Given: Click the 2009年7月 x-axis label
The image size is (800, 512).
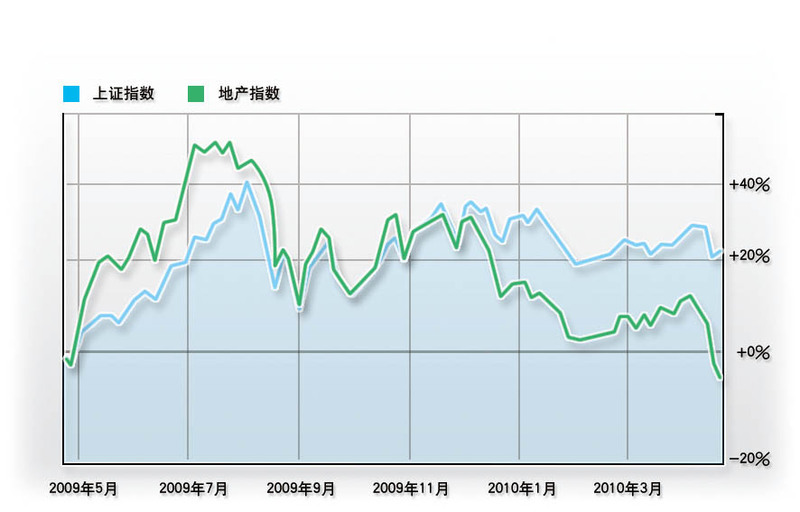Looking at the screenshot, I should tap(193, 489).
